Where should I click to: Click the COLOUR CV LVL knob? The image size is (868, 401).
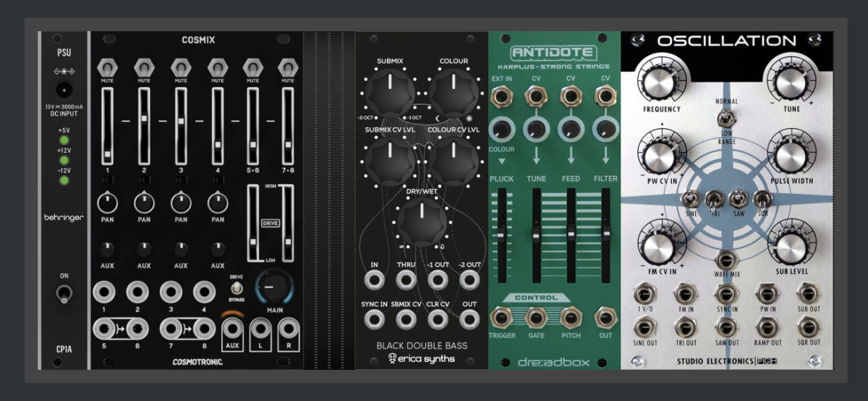click(x=453, y=161)
